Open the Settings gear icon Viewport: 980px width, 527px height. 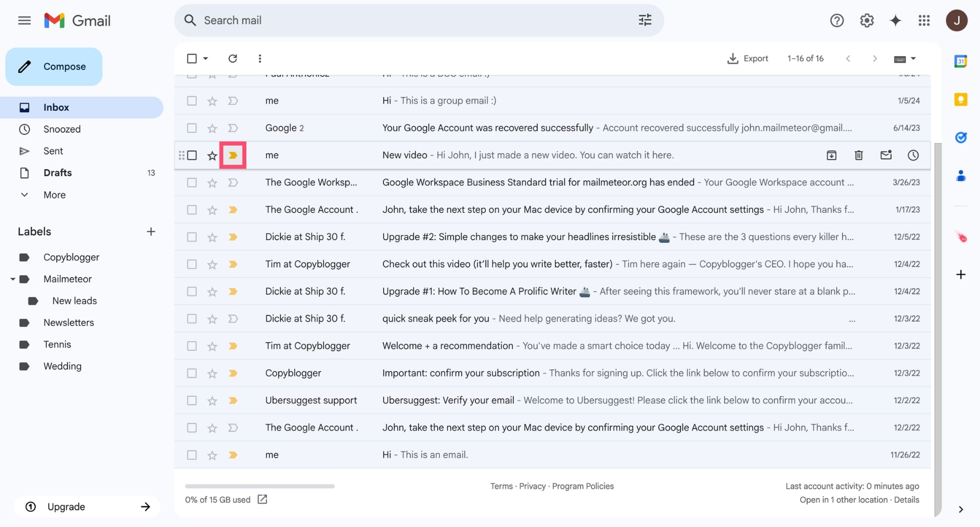coord(866,20)
